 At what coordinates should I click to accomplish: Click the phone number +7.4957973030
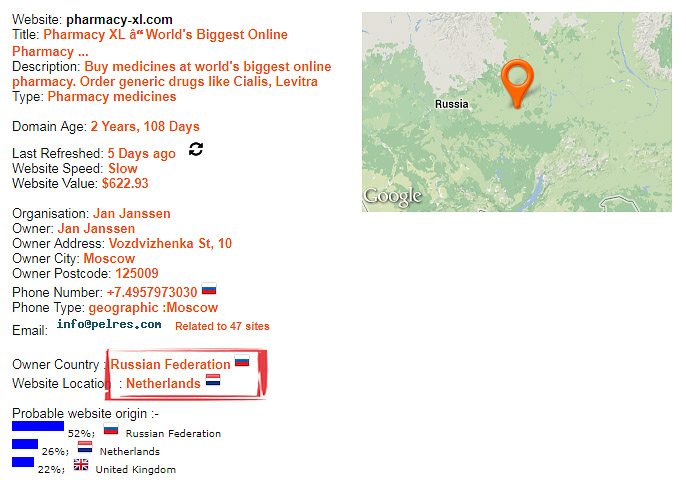(x=152, y=292)
